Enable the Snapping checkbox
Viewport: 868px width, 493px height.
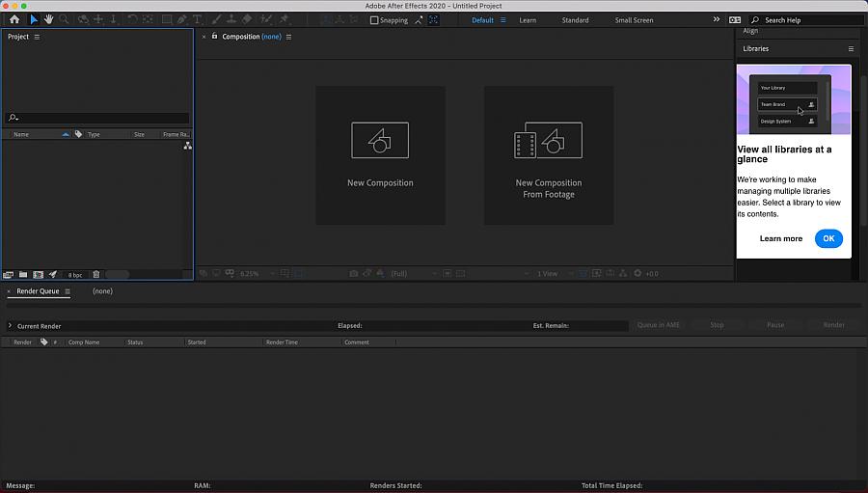(374, 20)
